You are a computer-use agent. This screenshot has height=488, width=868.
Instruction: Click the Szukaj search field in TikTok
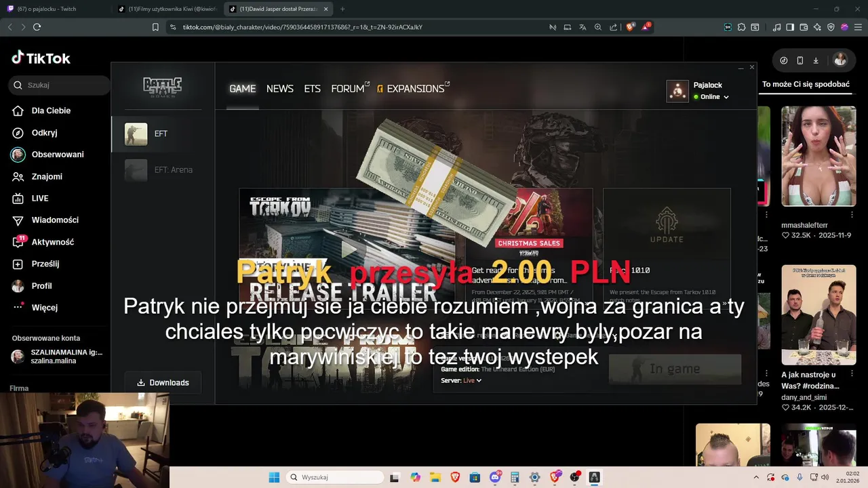click(x=60, y=85)
